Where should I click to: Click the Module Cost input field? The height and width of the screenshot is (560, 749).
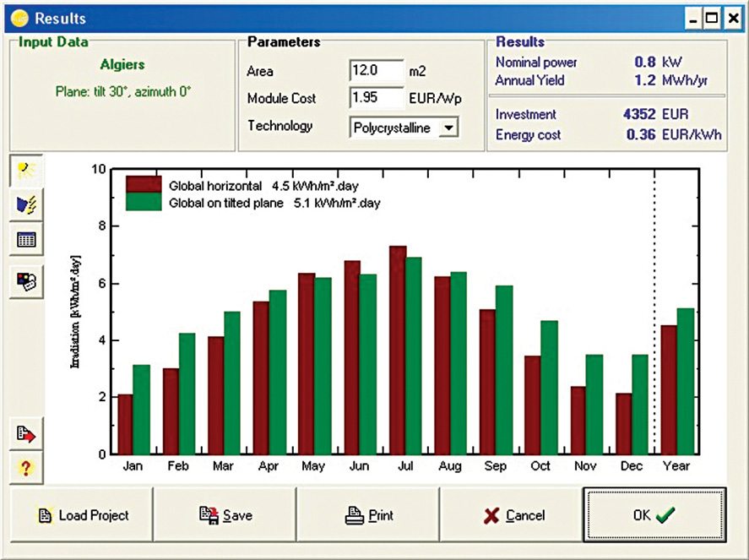coord(375,99)
